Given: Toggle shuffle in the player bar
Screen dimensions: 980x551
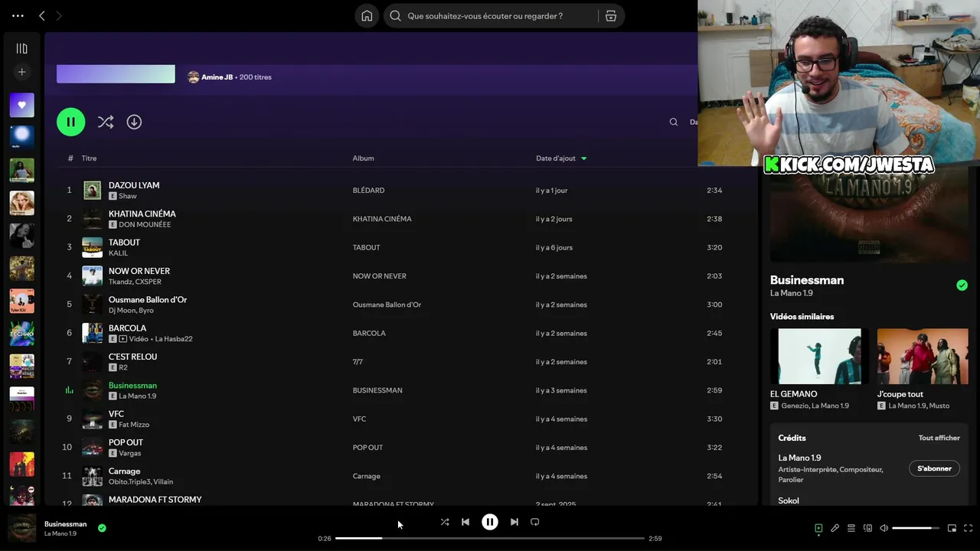Looking at the screenshot, I should [445, 522].
